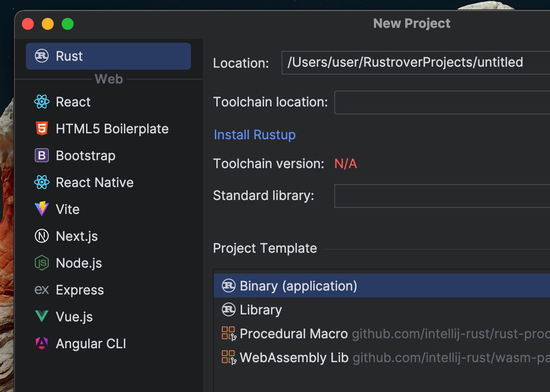Choose the Express generator
Screen dimensions: 550x392
click(108, 290)
